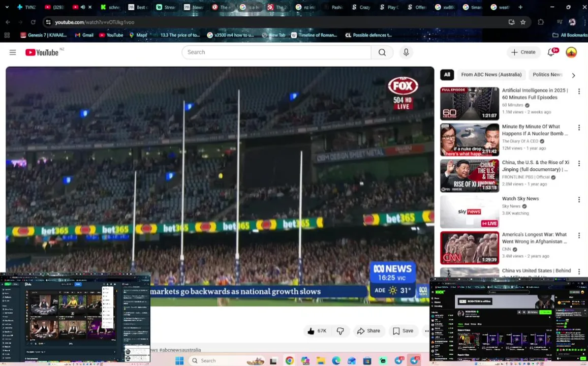
Task: Select the Politics News filter chip
Action: (x=547, y=75)
